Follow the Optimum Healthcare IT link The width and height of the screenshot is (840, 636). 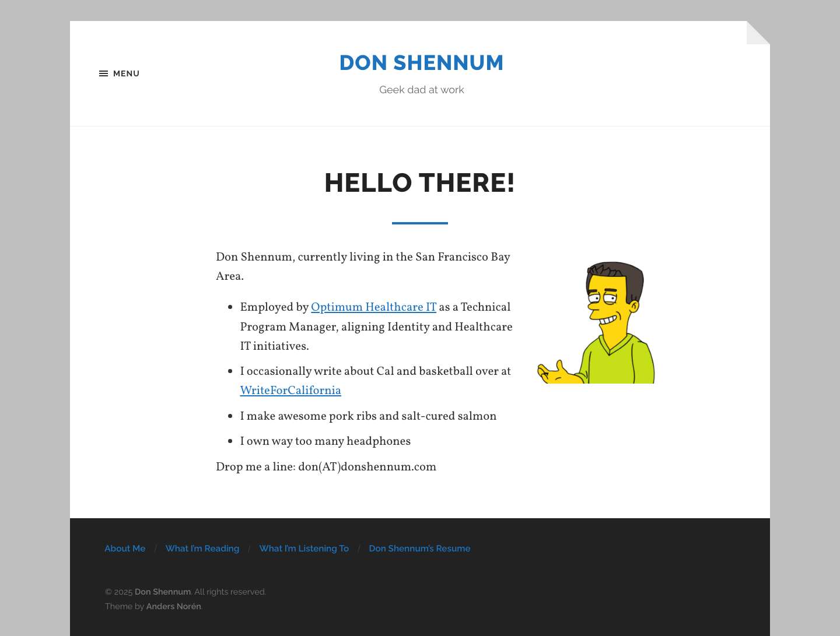click(373, 308)
